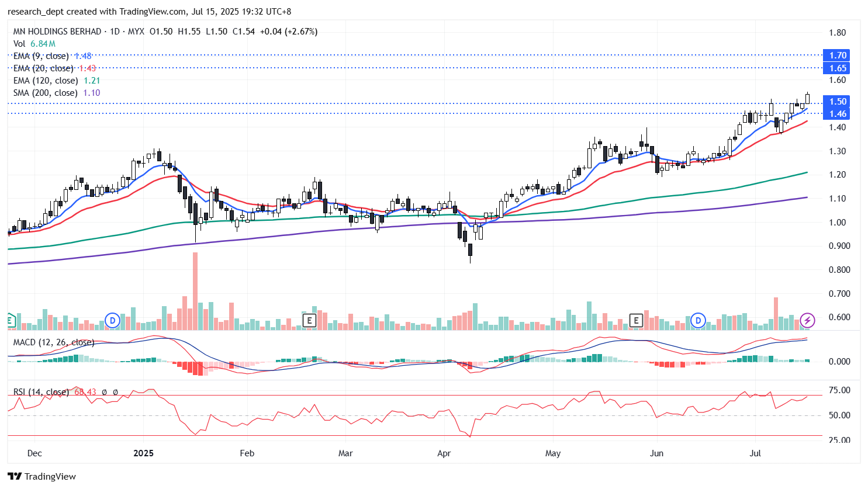868x489 pixels.
Task: Click the 1.40 price axis label
Action: (x=838, y=127)
